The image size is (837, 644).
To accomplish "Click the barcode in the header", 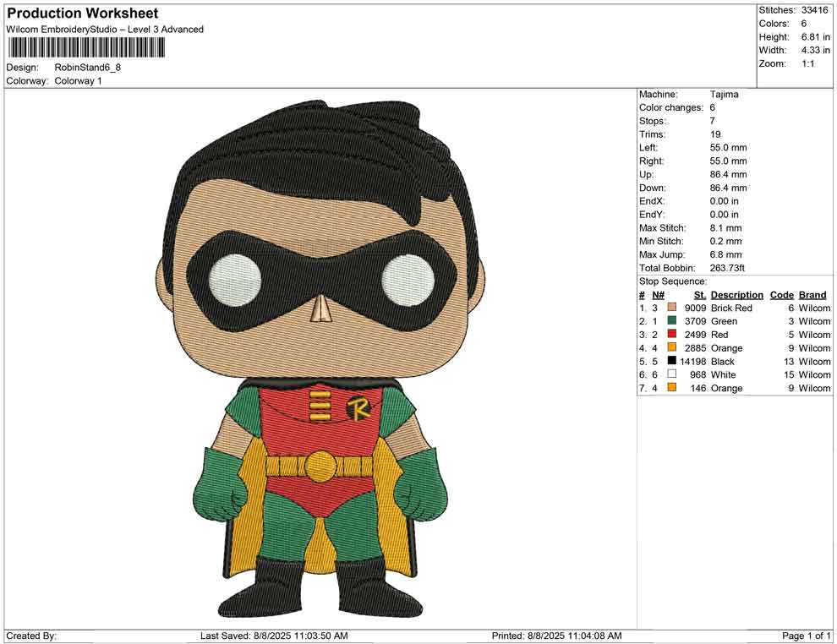I will point(85,48).
